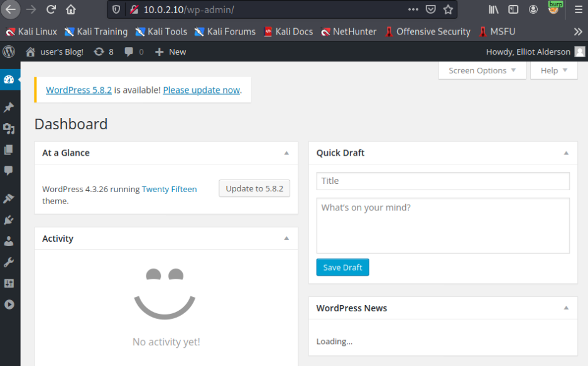The image size is (588, 366).
Task: Collapse the At a Glance panel
Action: [286, 153]
